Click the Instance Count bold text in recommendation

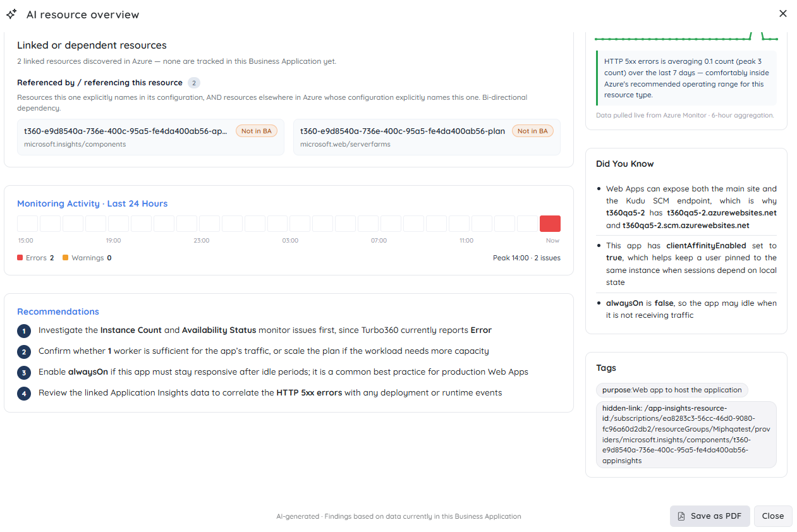coord(131,330)
